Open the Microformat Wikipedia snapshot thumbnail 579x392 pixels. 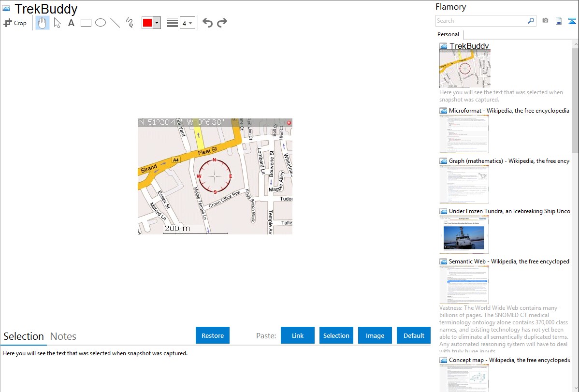point(464,134)
